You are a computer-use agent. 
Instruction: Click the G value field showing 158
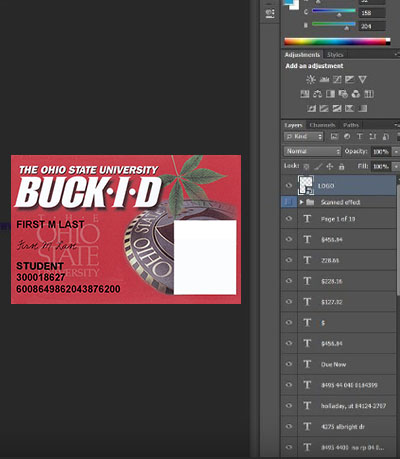(372, 13)
